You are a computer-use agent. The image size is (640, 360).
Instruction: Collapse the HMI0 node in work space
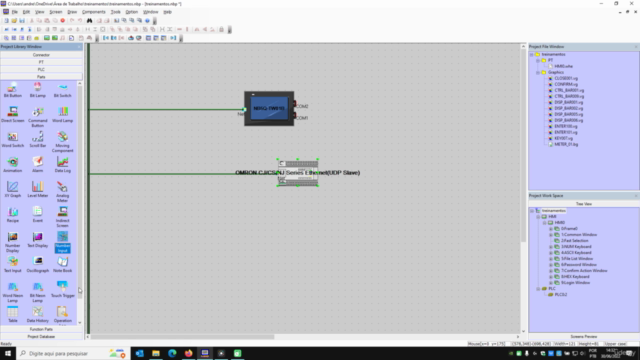tap(544, 223)
